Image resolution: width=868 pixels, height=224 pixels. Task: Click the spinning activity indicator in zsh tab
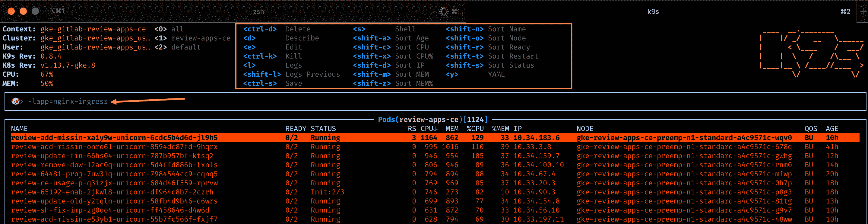[x=444, y=11]
